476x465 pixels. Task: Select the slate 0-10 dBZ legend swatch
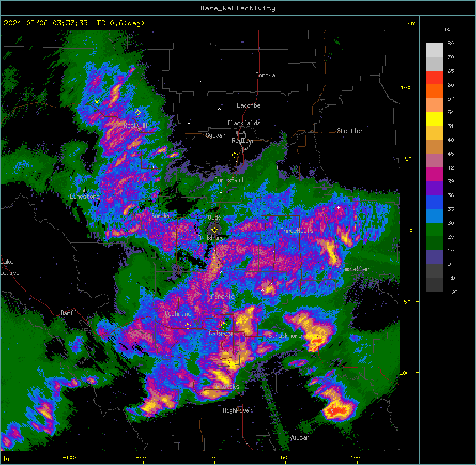(434, 257)
